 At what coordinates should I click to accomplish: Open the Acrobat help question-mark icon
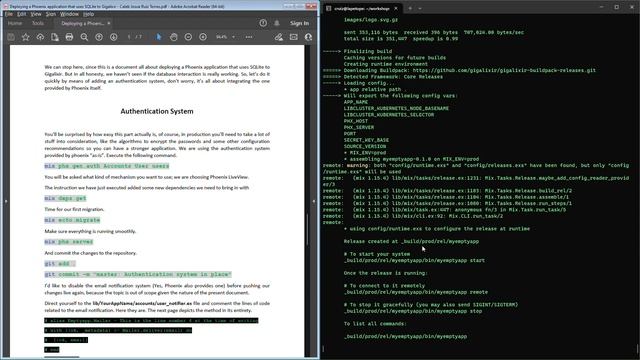pyautogui.click(x=263, y=23)
